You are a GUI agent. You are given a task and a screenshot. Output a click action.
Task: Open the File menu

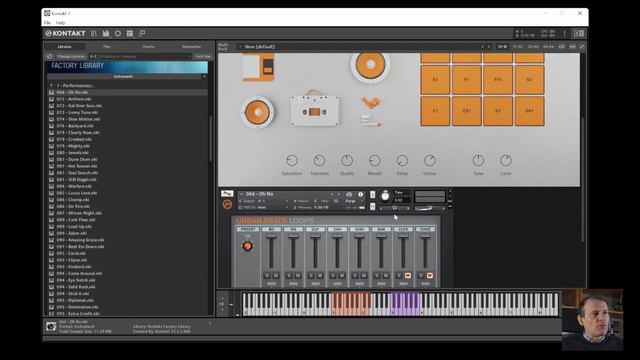click(x=47, y=23)
